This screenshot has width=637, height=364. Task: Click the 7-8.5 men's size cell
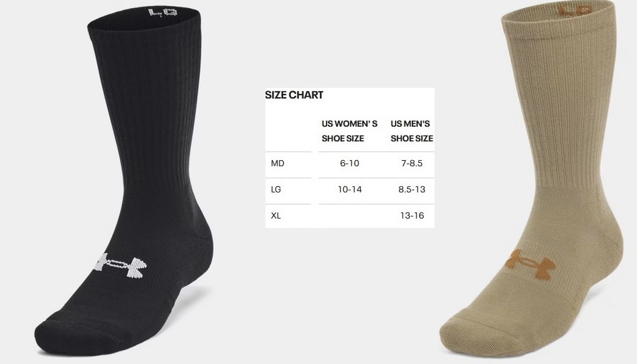coord(412,164)
